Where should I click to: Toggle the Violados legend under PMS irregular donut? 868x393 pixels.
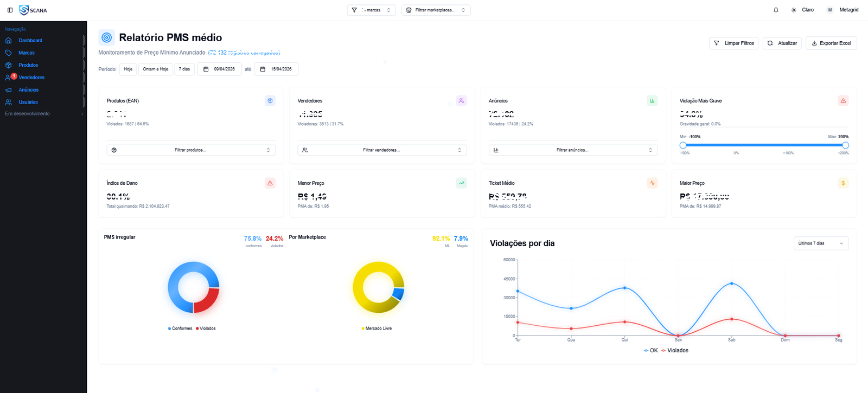(206, 328)
